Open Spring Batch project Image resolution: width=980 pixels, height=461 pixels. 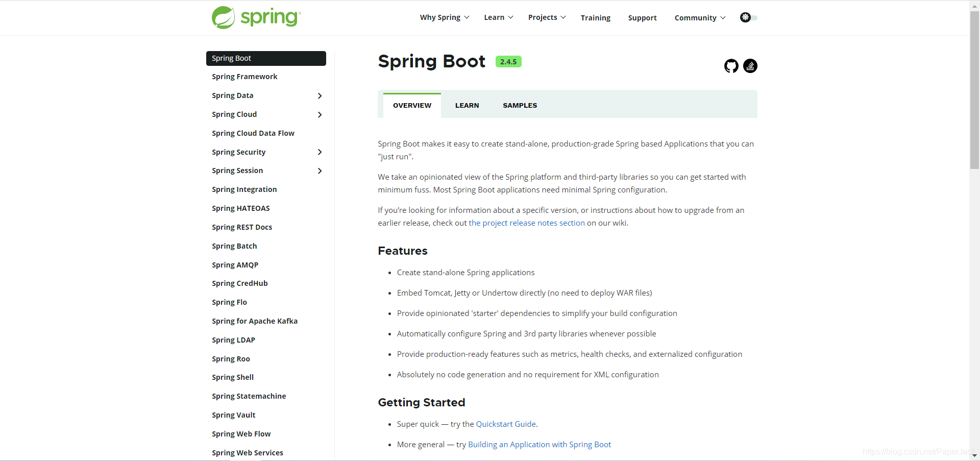[234, 246]
